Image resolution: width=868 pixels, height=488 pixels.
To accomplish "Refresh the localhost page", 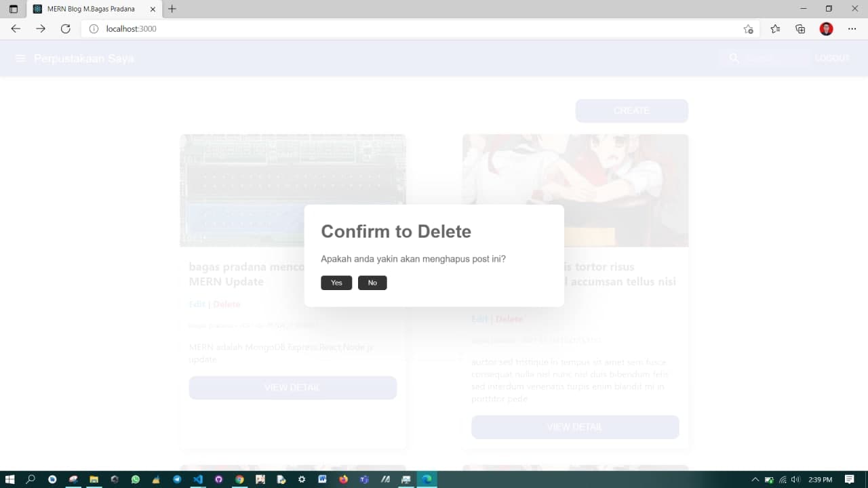I will pos(65,28).
